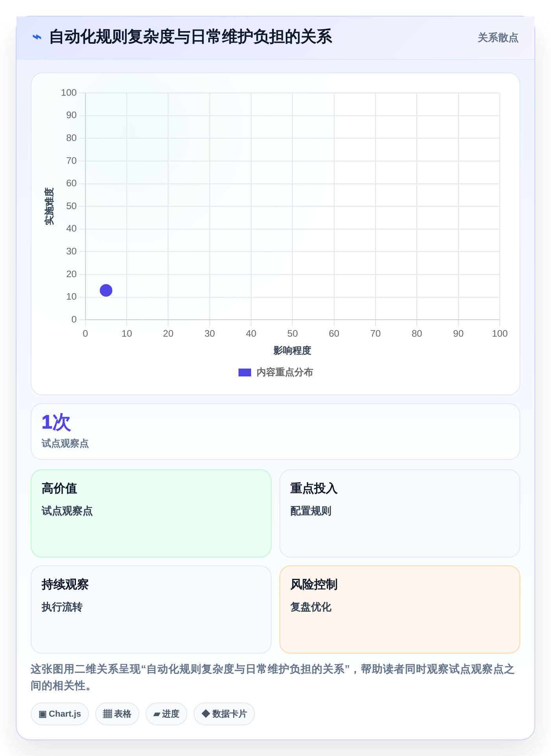
Task: Click the 执行流转 text in 持续观察 card
Action: (62, 607)
